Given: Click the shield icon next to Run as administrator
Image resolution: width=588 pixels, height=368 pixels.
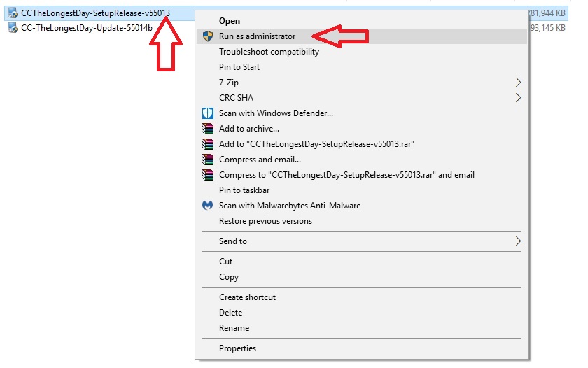Looking at the screenshot, I should pyautogui.click(x=207, y=36).
